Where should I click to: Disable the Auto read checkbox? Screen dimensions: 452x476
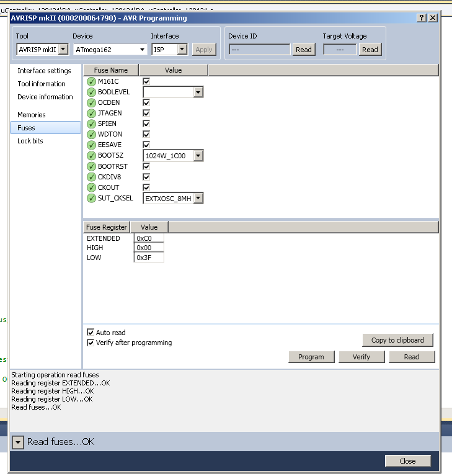91,333
